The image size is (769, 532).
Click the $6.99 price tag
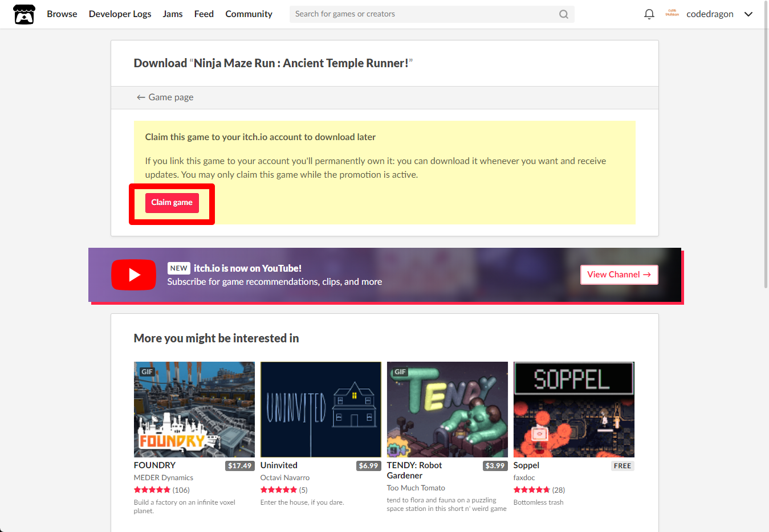(x=368, y=466)
